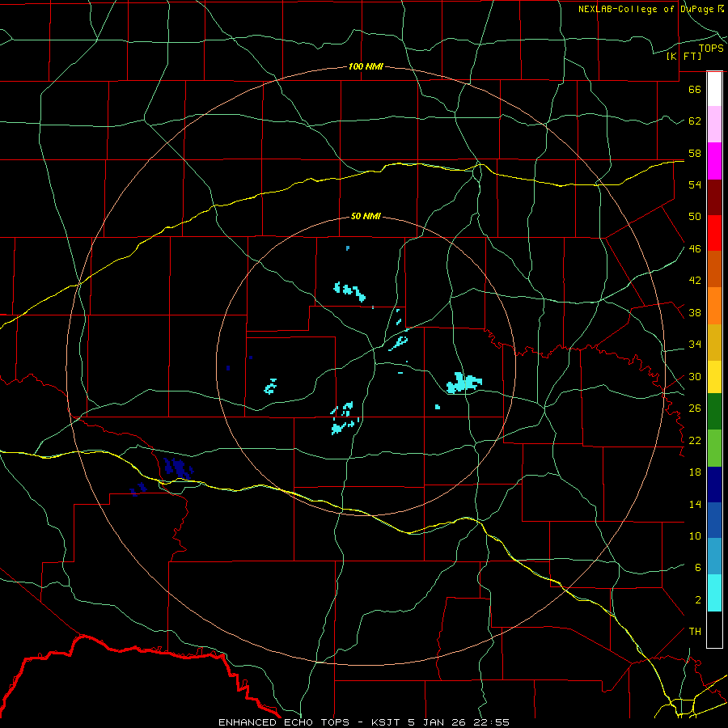Click the legend value 10
The image size is (728, 728).
point(695,536)
